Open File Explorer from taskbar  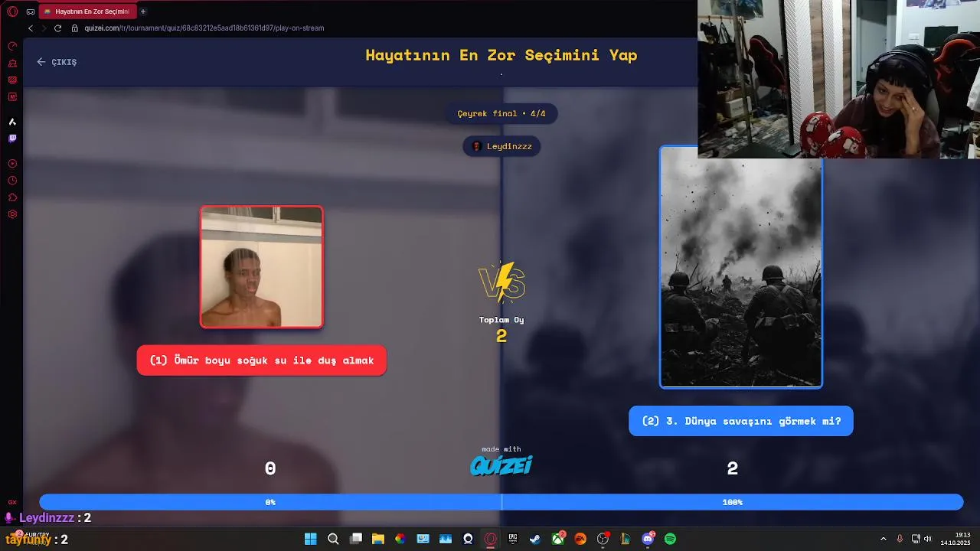pyautogui.click(x=378, y=539)
